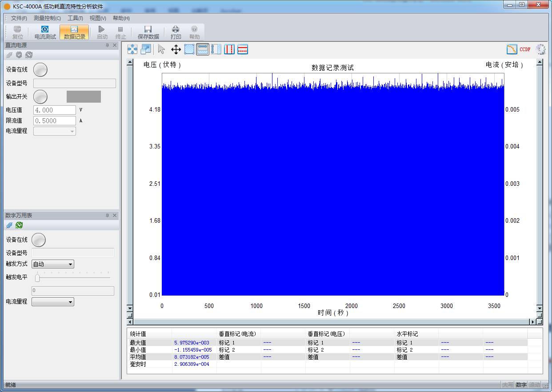Click the 启动 start button
Image resolution: width=552 pixels, height=392 pixels.
click(x=102, y=32)
